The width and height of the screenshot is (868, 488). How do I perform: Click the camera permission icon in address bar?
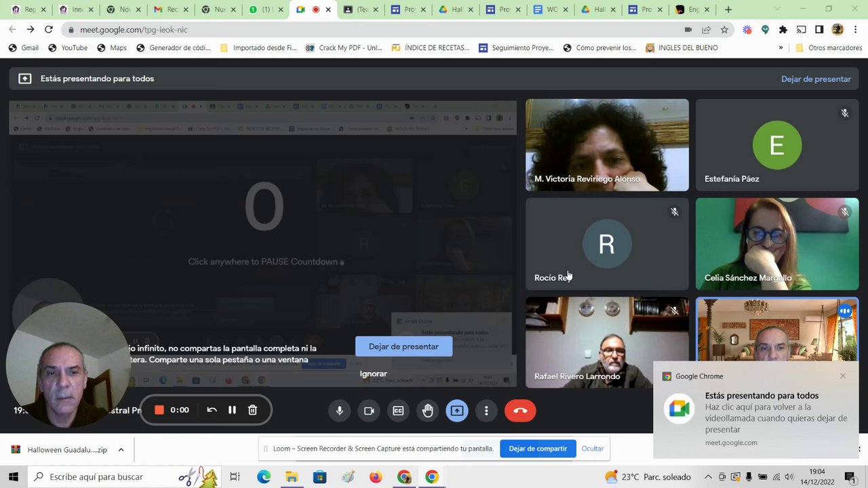click(688, 30)
